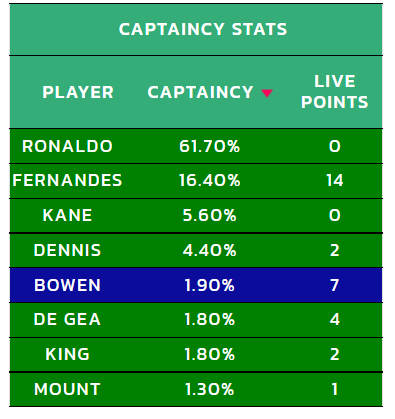
Task: Select Bowen's 1.90% captaincy cell
Action: pyautogui.click(x=209, y=285)
